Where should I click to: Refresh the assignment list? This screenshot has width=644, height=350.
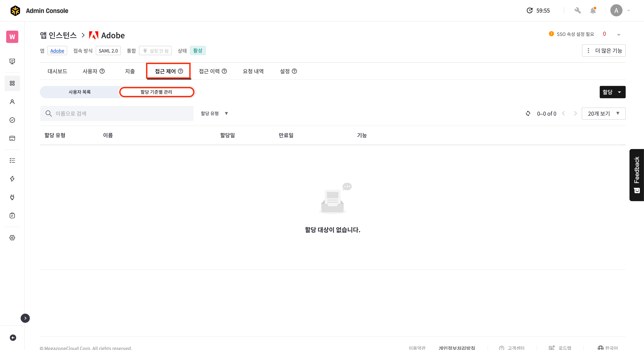528,114
